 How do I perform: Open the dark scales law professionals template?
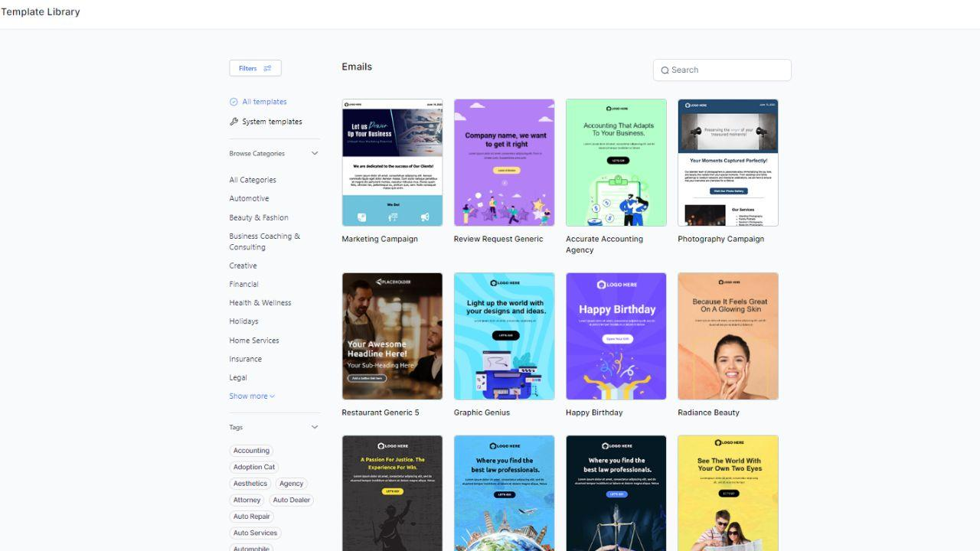point(616,493)
